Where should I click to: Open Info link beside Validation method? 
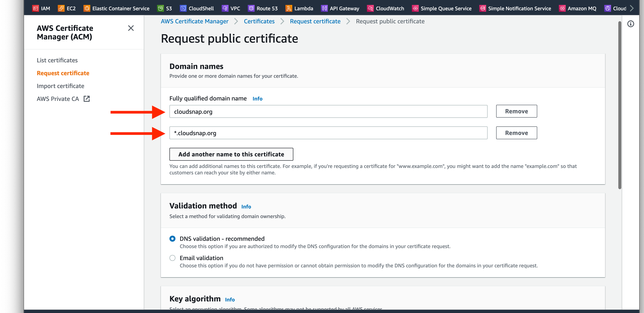pos(246,207)
